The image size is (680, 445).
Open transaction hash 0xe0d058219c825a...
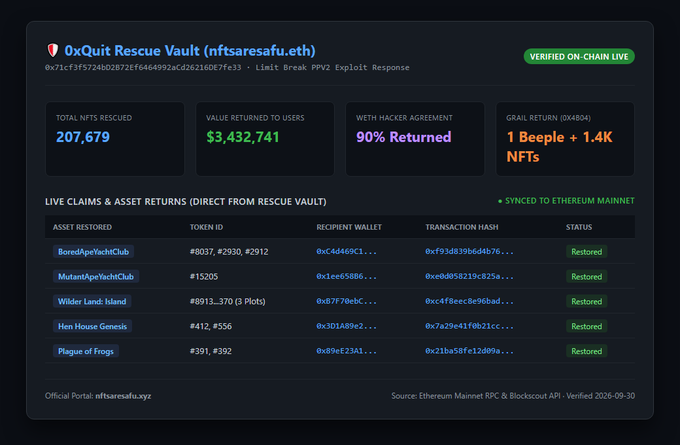click(469, 276)
